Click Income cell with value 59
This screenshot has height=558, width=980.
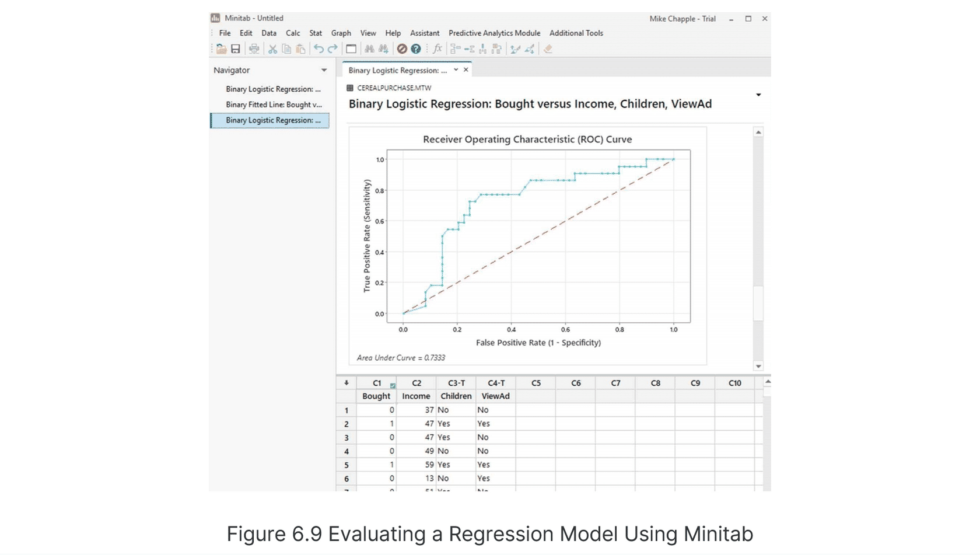coord(416,465)
